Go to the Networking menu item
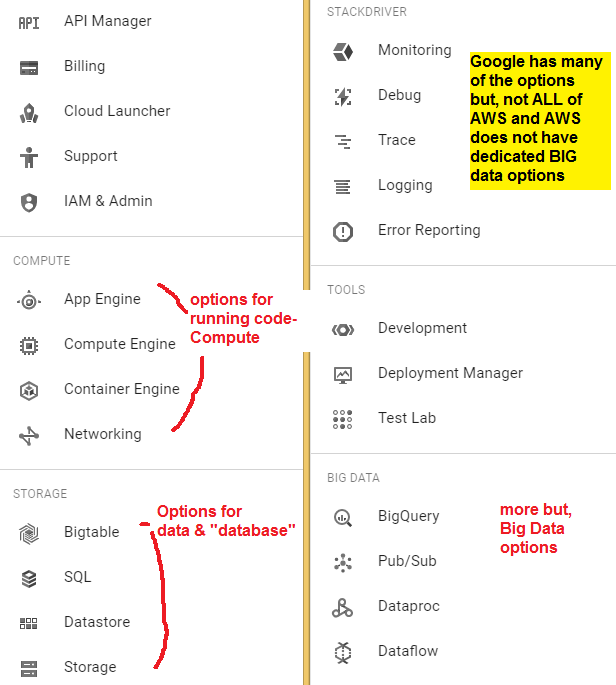Image resolution: width=616 pixels, height=685 pixels. tap(102, 434)
